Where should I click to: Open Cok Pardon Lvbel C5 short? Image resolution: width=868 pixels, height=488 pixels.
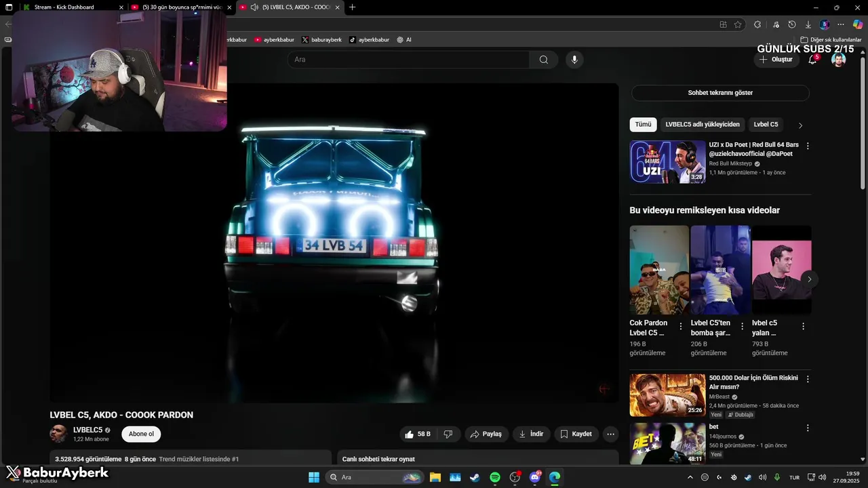click(658, 270)
